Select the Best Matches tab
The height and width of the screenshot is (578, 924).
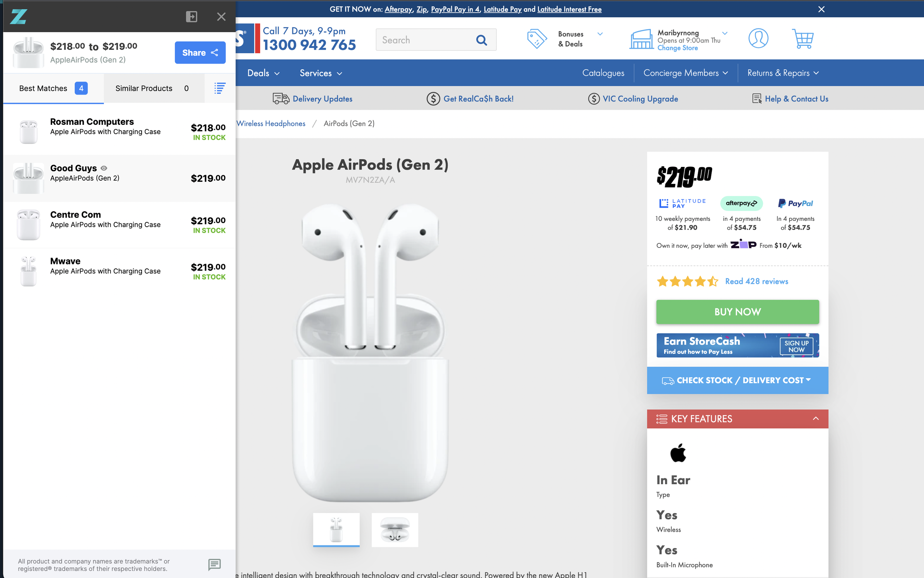[53, 88]
